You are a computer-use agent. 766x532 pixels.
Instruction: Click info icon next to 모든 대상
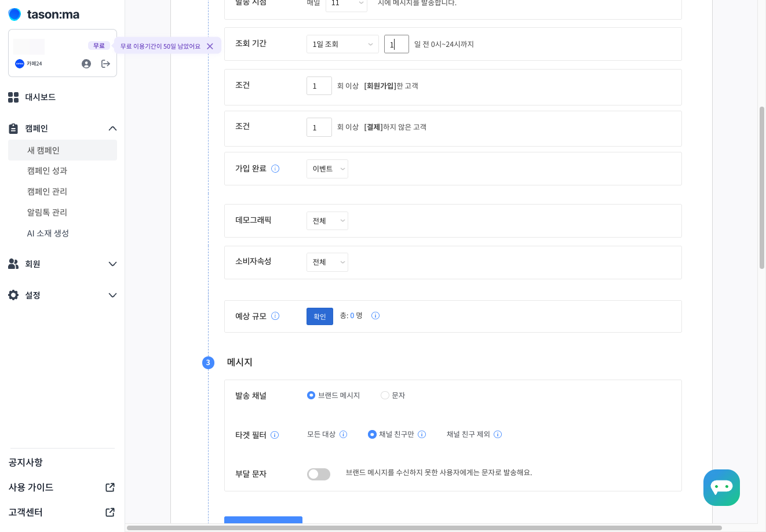click(x=343, y=435)
